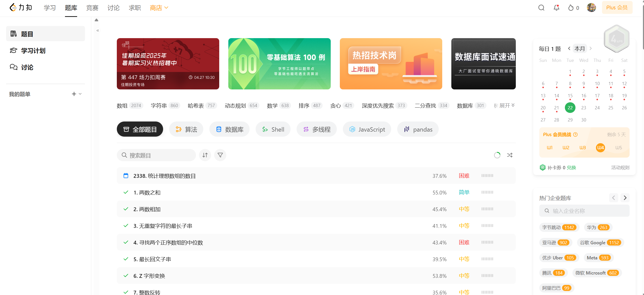
Task: Open the 佳期投资 weekly contest banner
Action: point(168,64)
